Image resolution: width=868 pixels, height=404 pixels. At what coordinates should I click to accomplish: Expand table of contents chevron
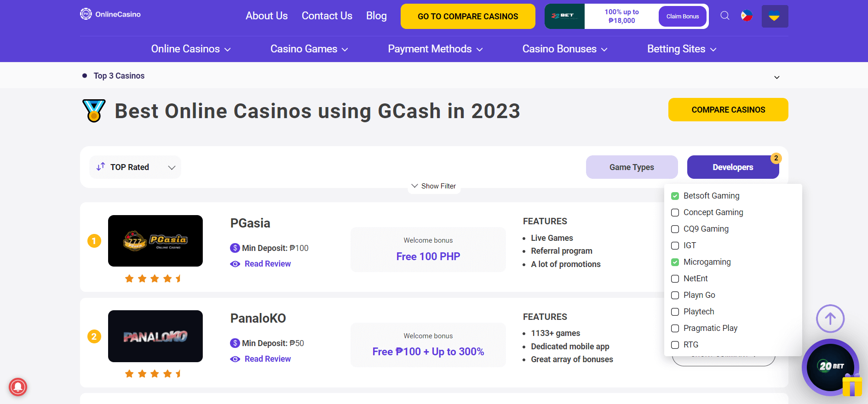[776, 77]
